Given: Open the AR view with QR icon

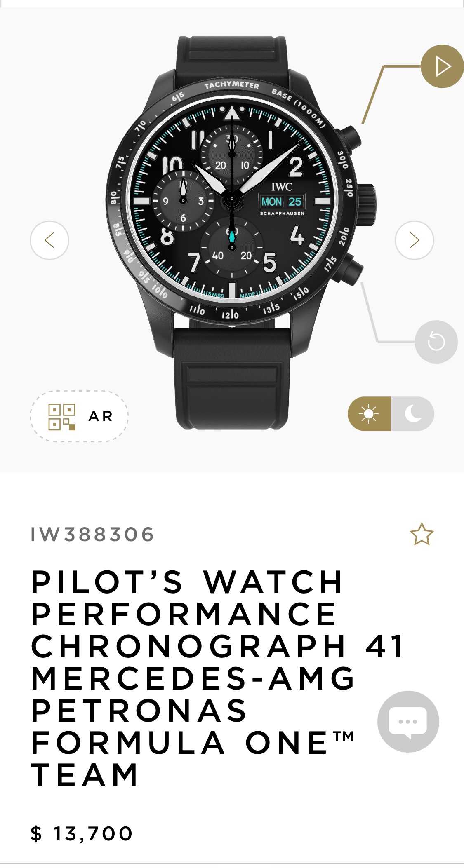Looking at the screenshot, I should (x=79, y=416).
